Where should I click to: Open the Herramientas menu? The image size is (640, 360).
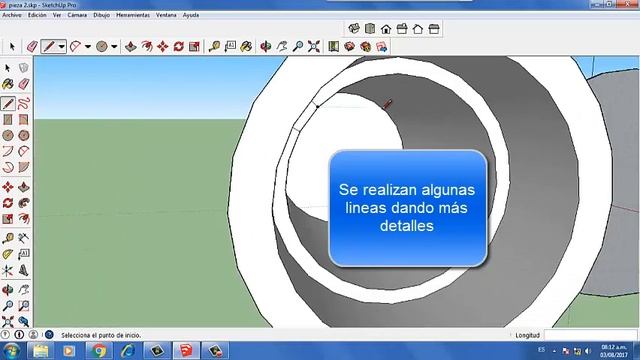pyautogui.click(x=133, y=15)
